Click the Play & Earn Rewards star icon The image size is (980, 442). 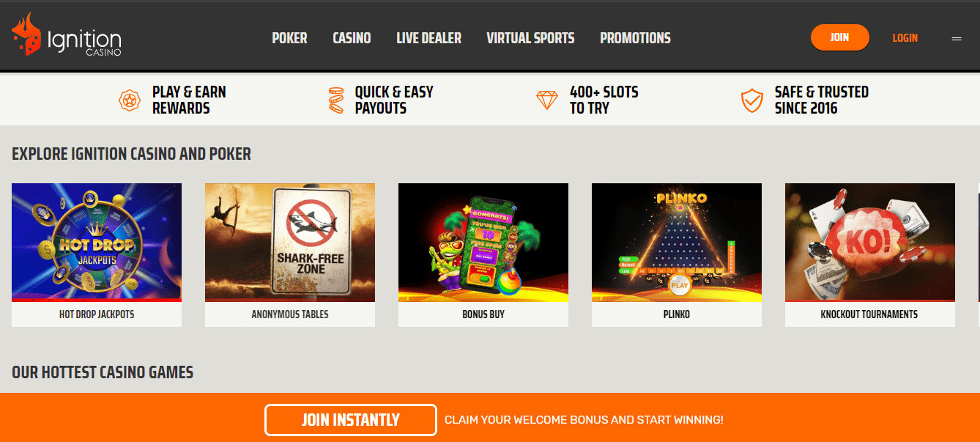click(x=130, y=100)
